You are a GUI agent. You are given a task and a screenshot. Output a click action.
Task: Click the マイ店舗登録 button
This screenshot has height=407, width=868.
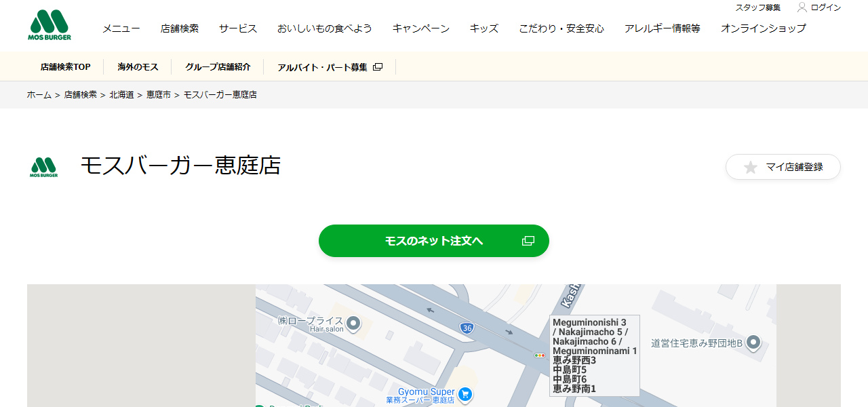pyautogui.click(x=783, y=167)
